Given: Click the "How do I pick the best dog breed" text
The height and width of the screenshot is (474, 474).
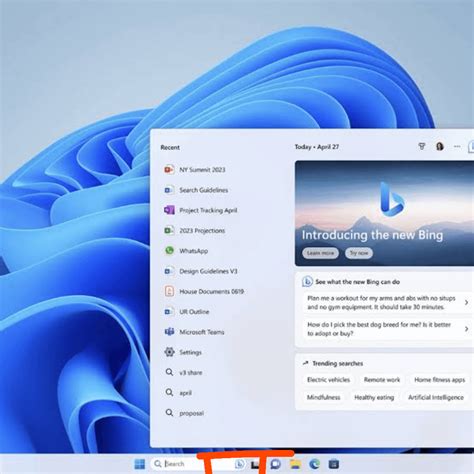Looking at the screenshot, I should tap(379, 329).
